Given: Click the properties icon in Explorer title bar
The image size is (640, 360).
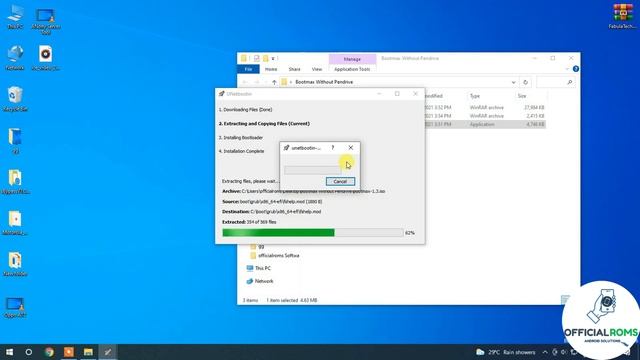Looking at the screenshot, I should [256, 58].
